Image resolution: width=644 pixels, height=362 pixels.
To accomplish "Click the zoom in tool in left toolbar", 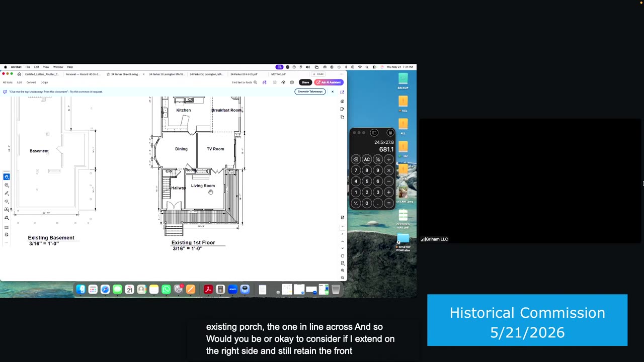I will click(7, 185).
